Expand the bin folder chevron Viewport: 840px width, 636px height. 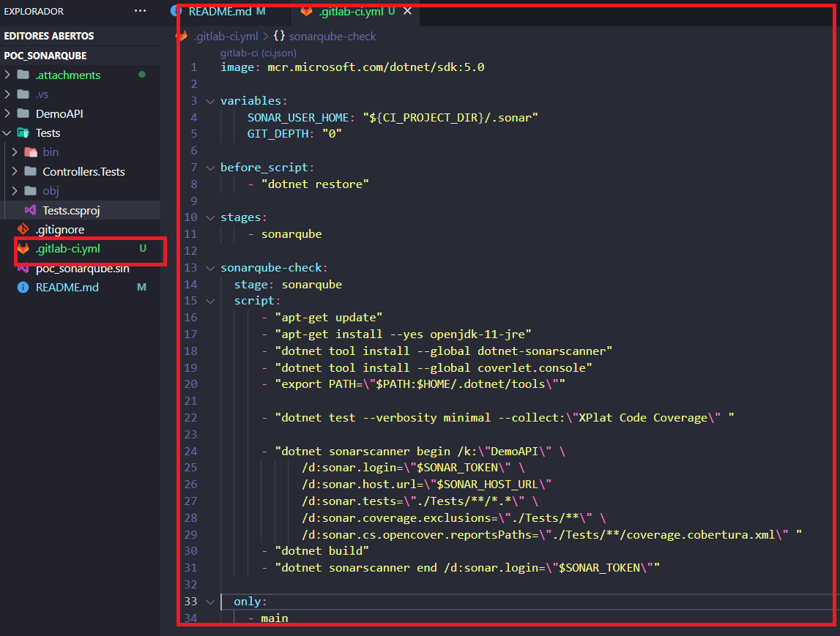click(15, 152)
